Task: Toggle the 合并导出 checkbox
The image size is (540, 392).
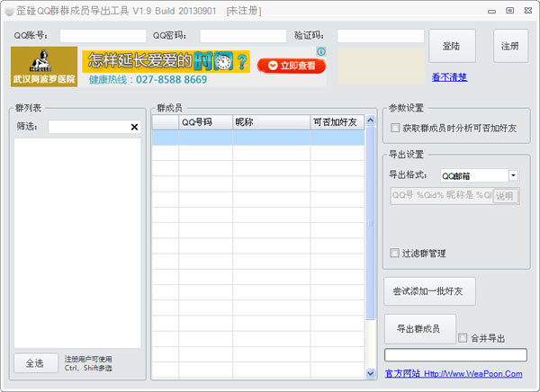Action: [463, 338]
